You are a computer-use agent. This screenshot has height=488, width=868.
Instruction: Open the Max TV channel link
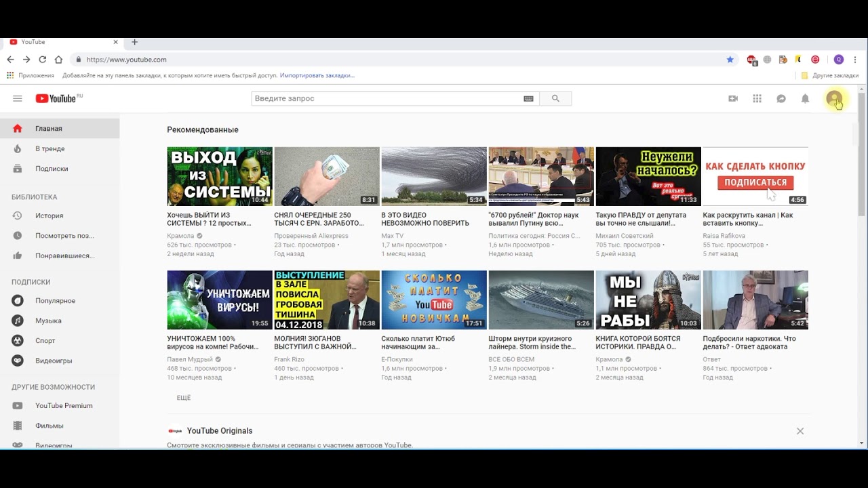393,236
